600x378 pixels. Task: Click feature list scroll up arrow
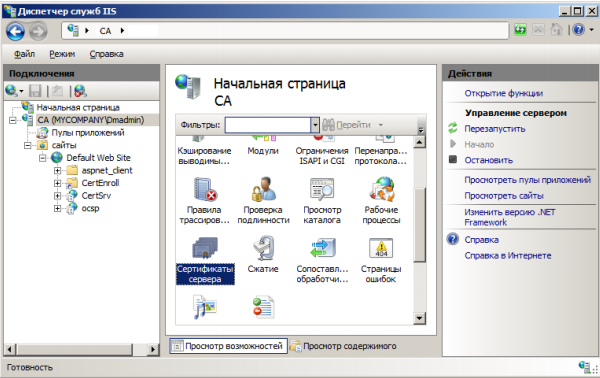point(420,143)
